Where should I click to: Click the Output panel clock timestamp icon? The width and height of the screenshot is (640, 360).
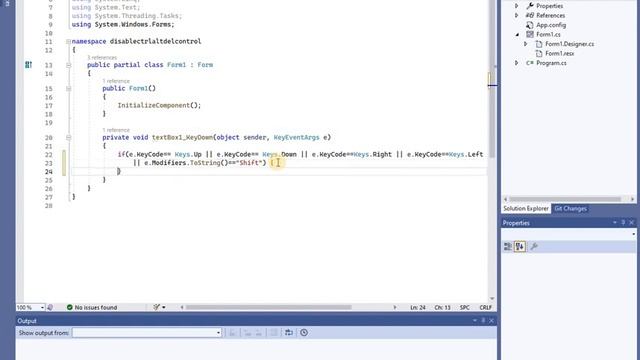pos(304,333)
